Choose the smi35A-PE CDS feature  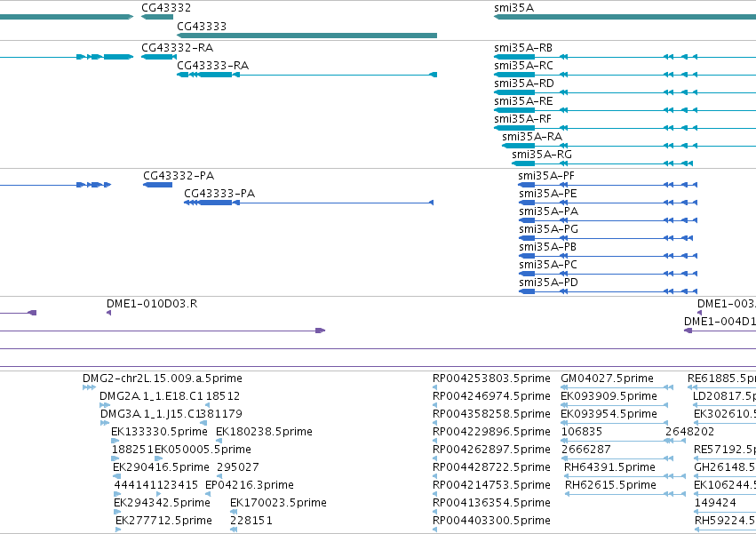pos(548,194)
